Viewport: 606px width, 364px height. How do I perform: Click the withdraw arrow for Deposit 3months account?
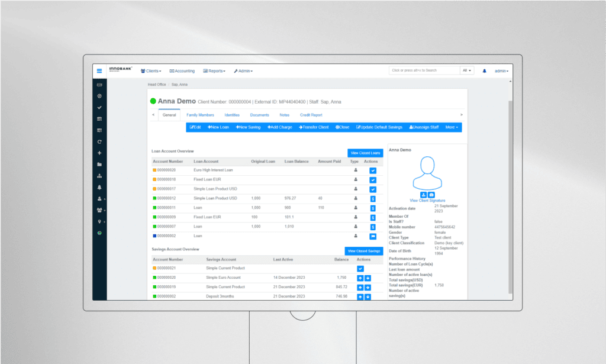[366, 296]
